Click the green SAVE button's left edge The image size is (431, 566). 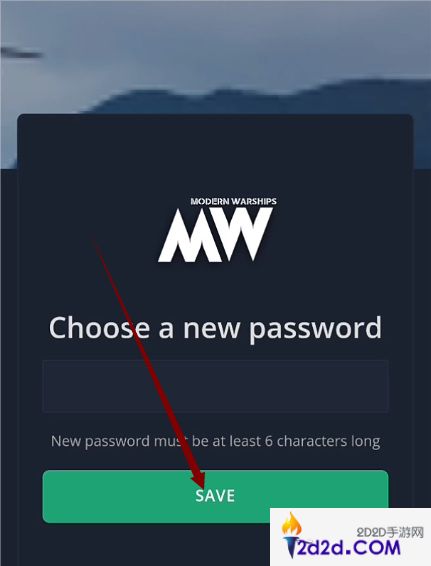click(45, 496)
